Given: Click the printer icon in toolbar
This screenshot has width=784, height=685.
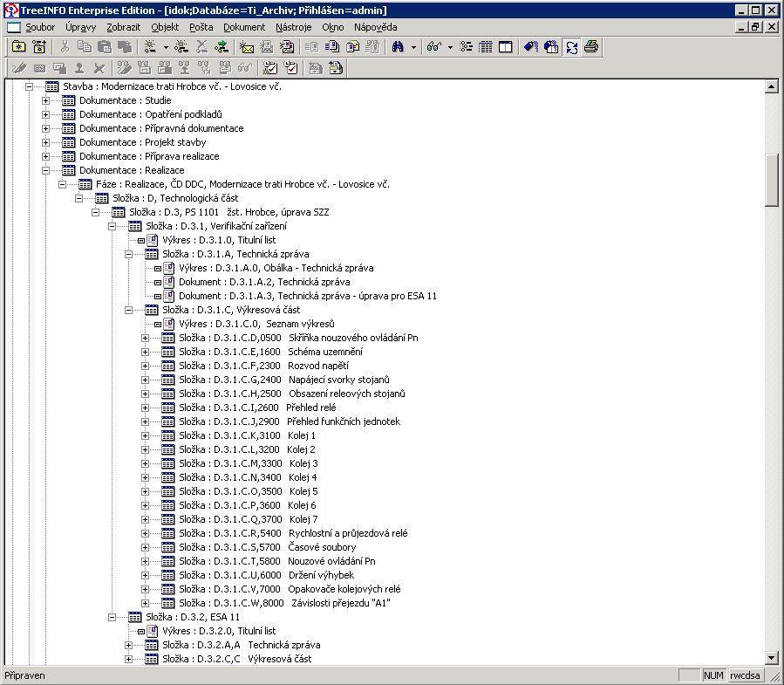Looking at the screenshot, I should point(591,47).
